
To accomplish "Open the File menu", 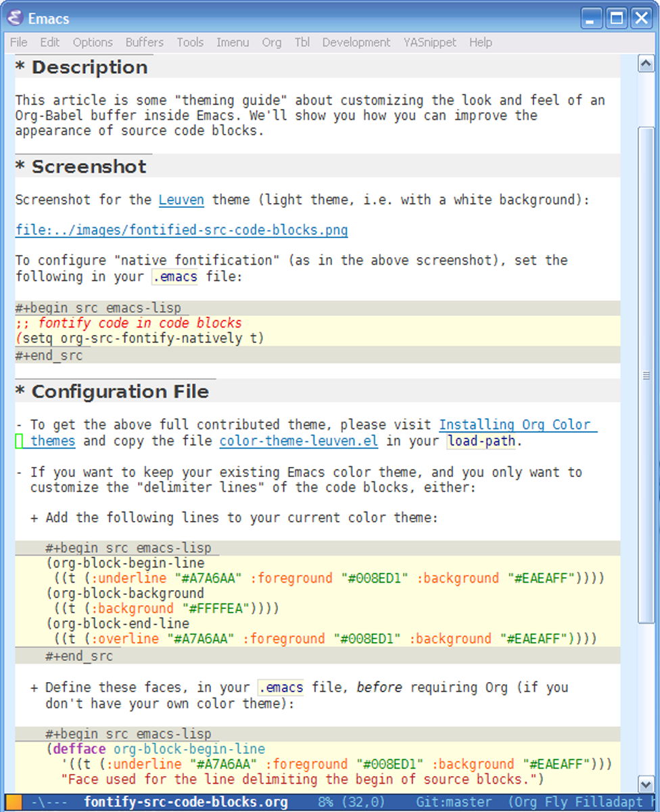I will pos(19,42).
